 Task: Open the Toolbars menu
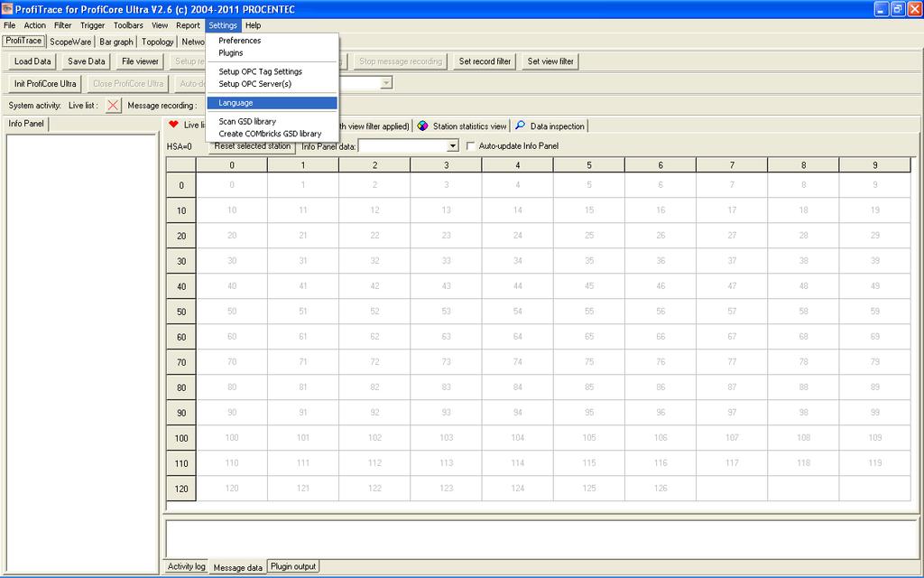(128, 25)
